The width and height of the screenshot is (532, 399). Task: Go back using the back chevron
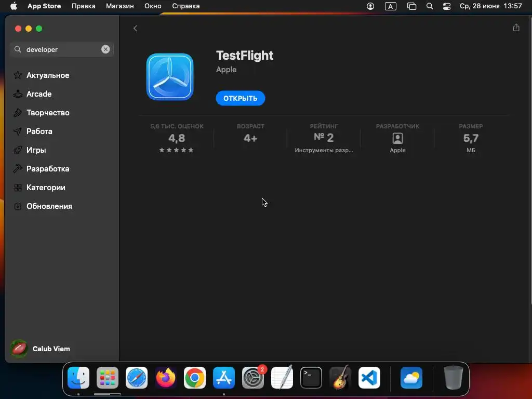tap(135, 28)
